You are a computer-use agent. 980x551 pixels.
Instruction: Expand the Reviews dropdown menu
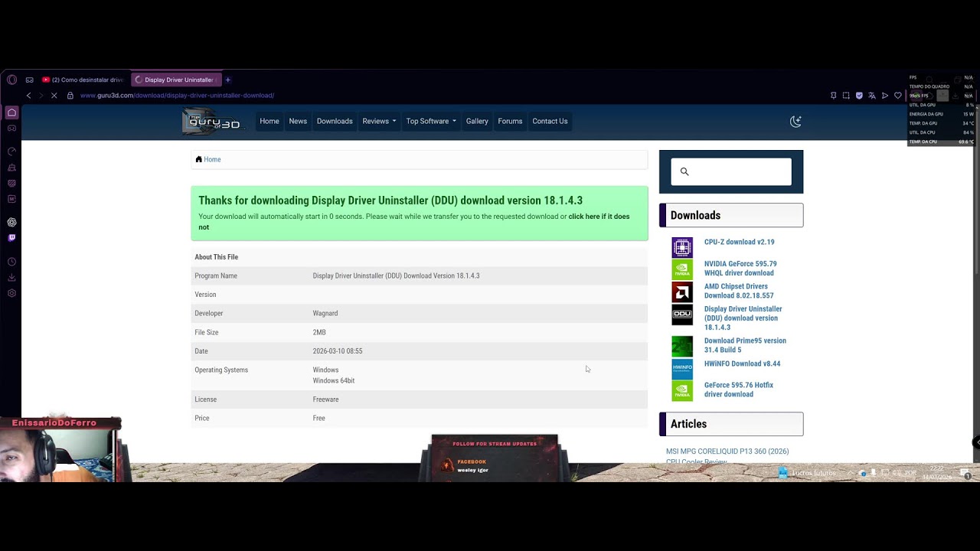(x=379, y=121)
